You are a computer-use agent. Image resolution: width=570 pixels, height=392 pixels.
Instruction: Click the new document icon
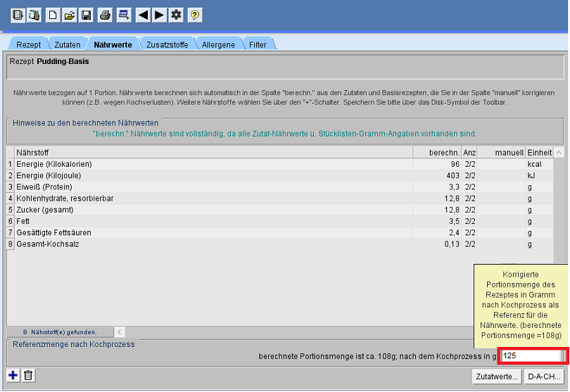[53, 15]
